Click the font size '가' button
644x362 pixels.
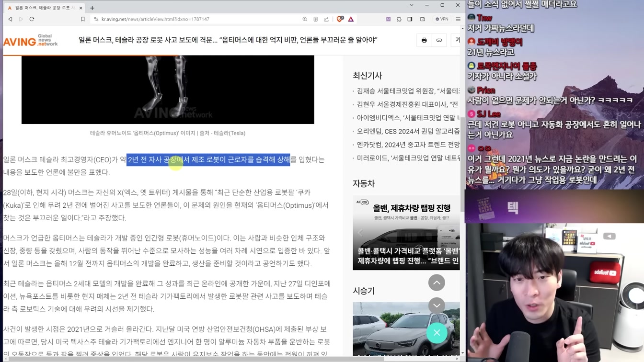[456, 40]
